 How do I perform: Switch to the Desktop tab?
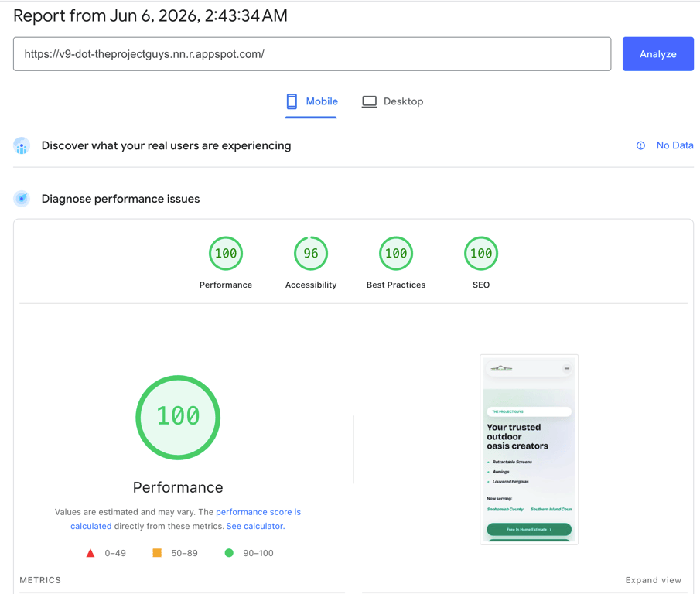tap(392, 102)
